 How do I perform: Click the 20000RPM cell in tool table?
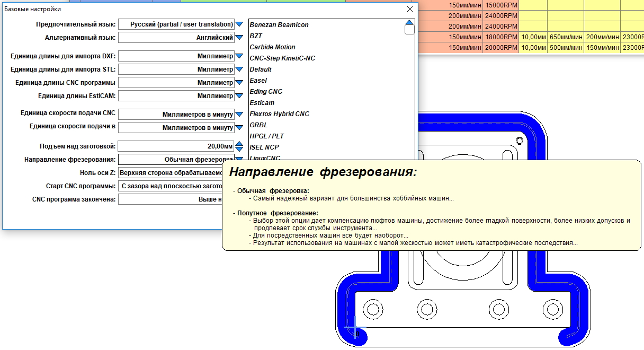[x=500, y=48]
